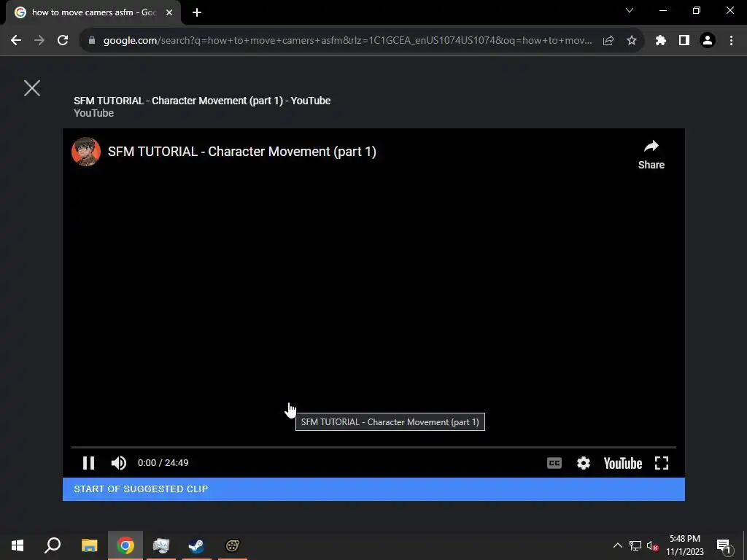Click the START OF SUGGESTED CLIP banner
The height and width of the screenshot is (560, 747).
pyautogui.click(x=373, y=489)
